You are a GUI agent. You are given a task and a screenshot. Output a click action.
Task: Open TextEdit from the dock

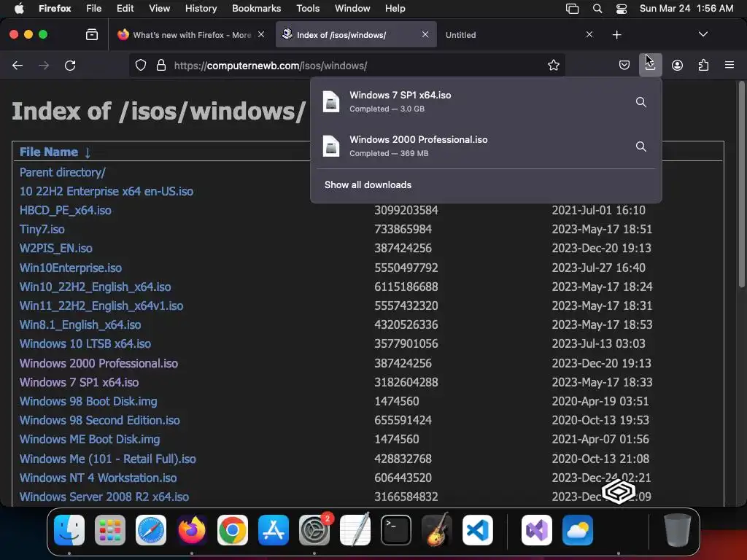click(x=355, y=530)
